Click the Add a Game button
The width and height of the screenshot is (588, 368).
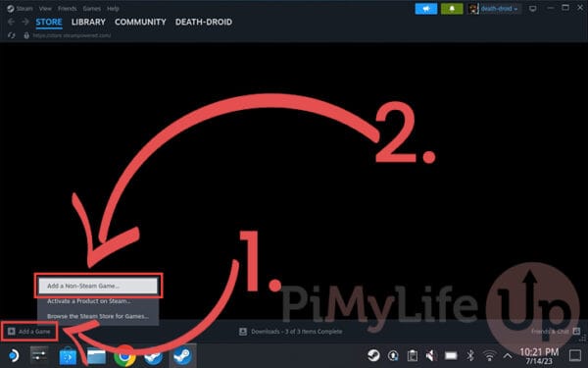coord(29,332)
